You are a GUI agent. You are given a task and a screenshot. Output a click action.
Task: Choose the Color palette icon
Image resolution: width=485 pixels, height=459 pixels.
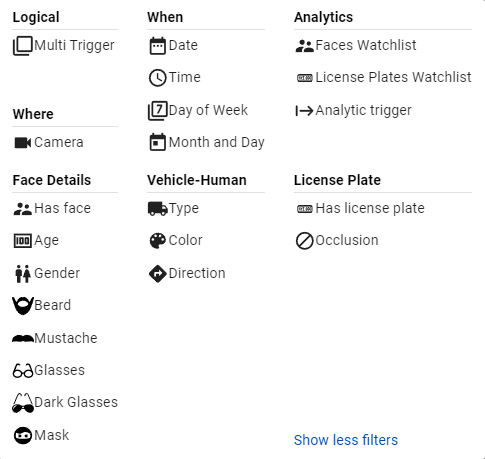click(157, 241)
